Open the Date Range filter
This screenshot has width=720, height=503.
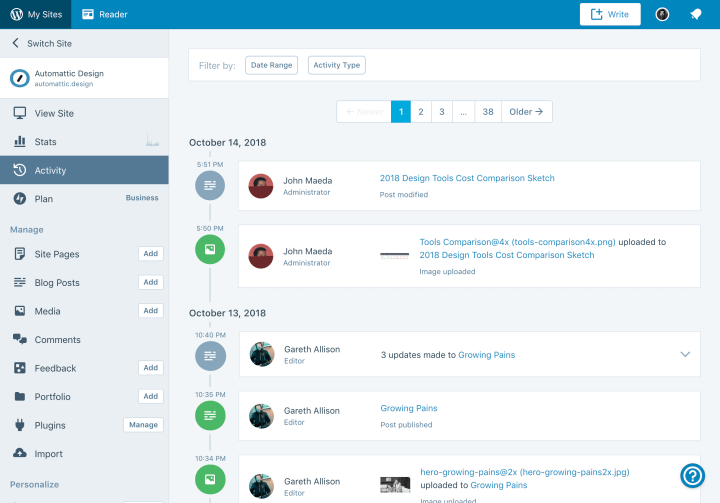click(271, 65)
